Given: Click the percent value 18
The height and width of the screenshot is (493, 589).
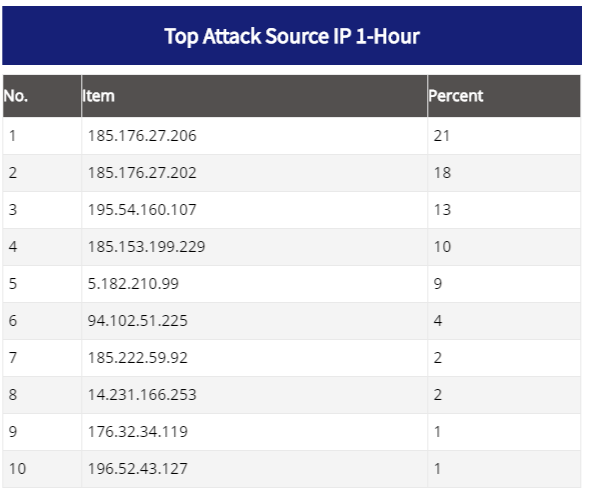Looking at the screenshot, I should click(x=442, y=173).
